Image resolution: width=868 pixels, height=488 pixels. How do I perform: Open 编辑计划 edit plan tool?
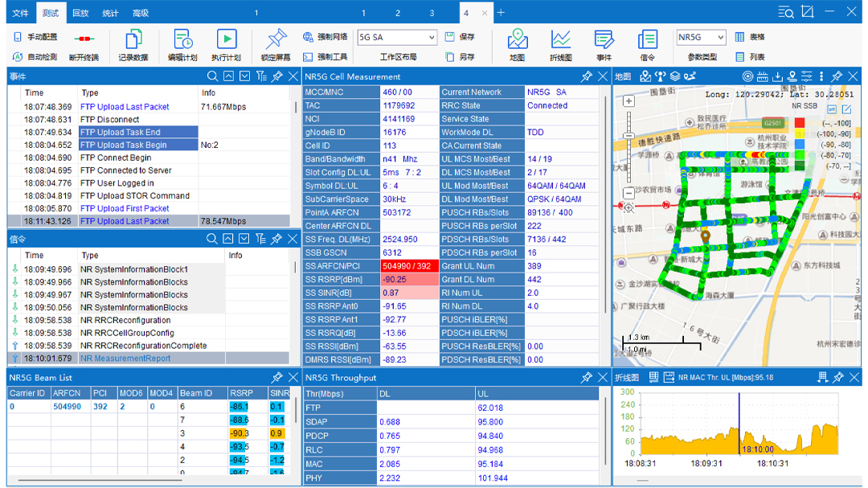click(182, 39)
